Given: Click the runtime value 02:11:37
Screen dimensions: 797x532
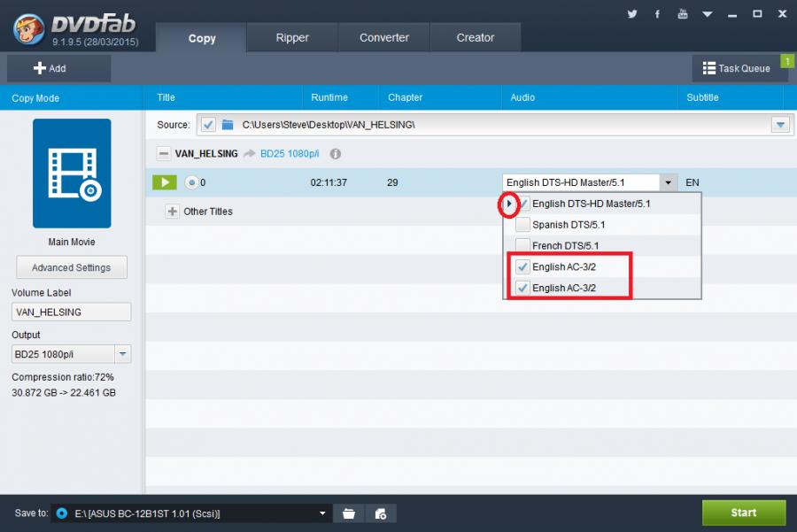Looking at the screenshot, I should pos(329,182).
